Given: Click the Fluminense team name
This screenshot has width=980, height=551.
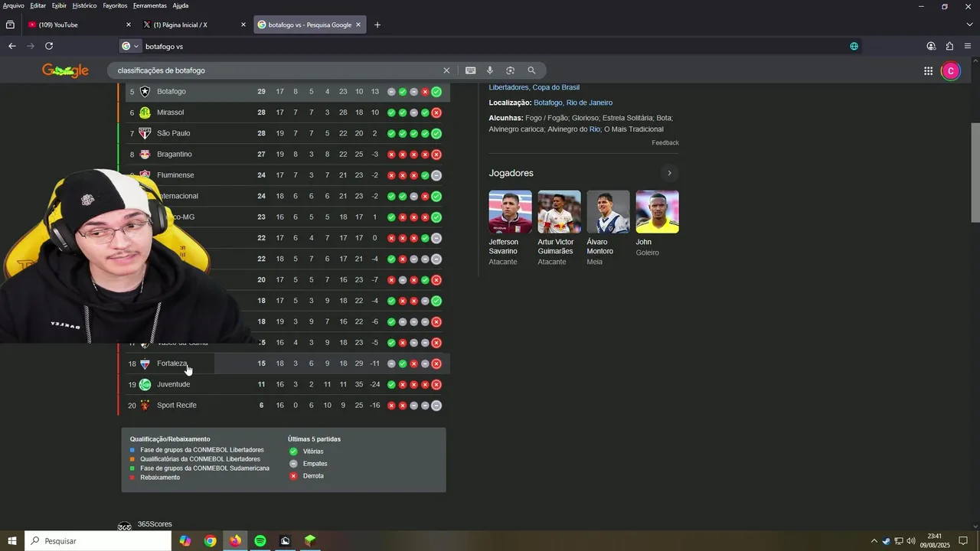Looking at the screenshot, I should coord(175,175).
